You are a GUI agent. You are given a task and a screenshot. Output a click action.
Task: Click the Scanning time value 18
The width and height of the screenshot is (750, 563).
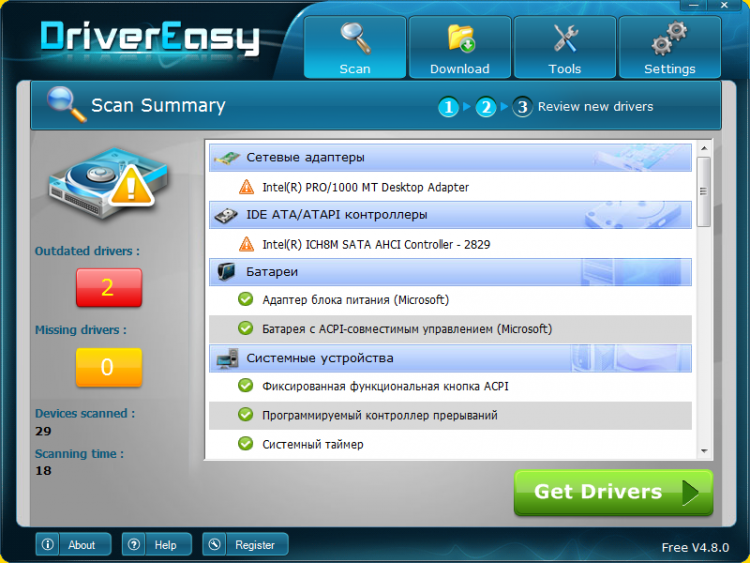point(43,471)
